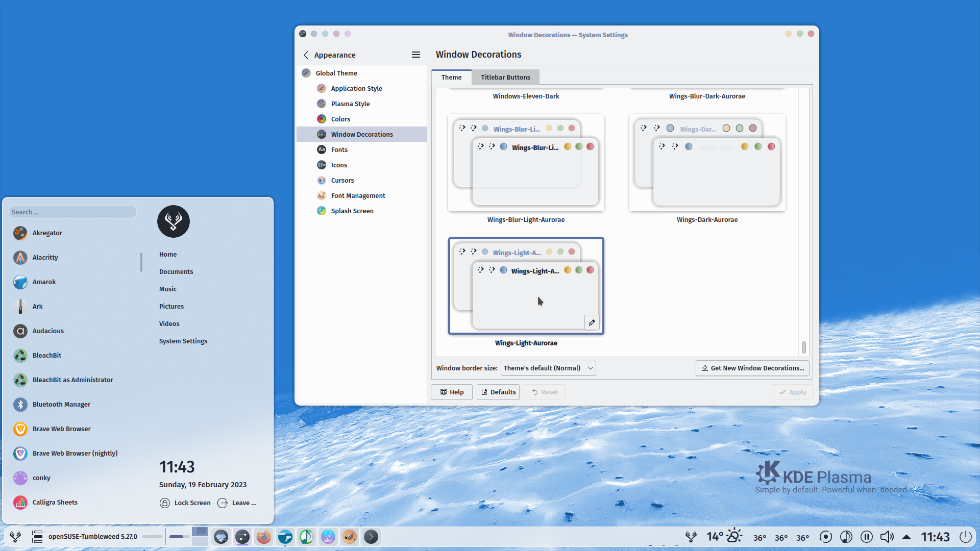The image size is (980, 551).
Task: Click the launcher app list scrollbar
Action: [x=141, y=262]
